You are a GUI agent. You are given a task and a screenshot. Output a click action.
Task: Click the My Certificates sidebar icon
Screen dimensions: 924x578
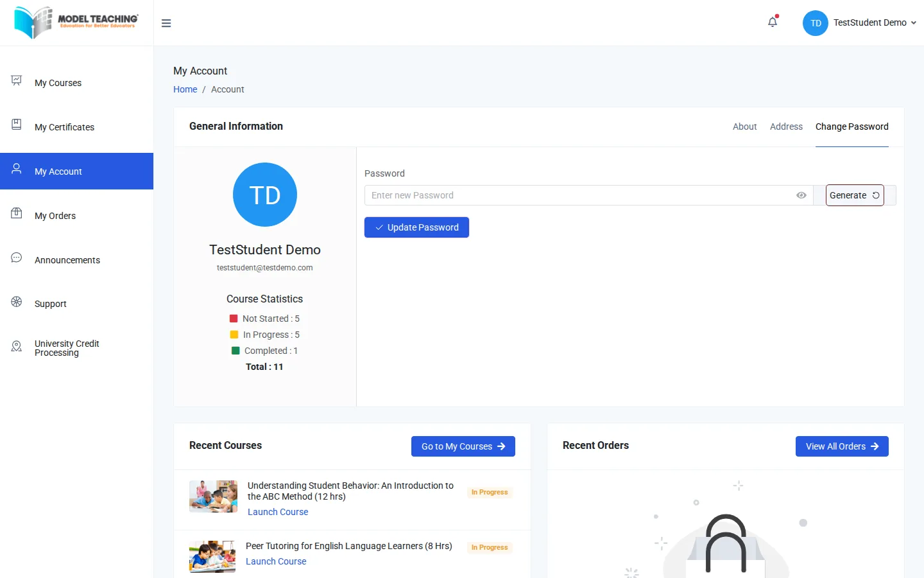coord(17,125)
